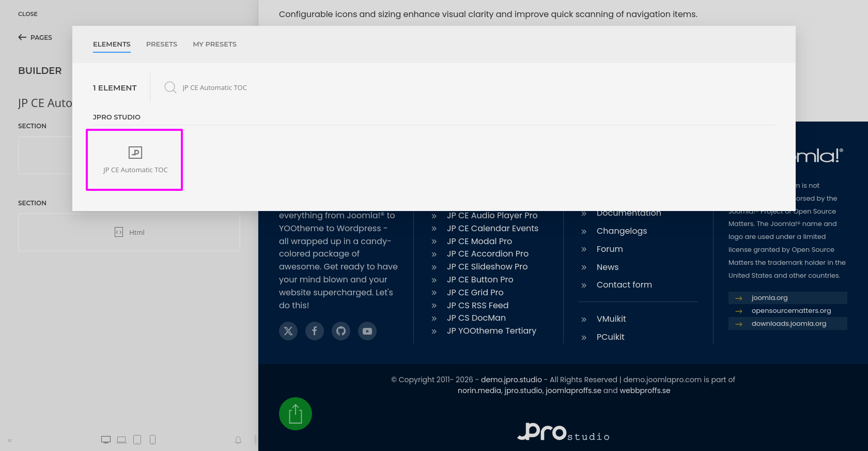Open the My Presets tab
868x451 pixels.
coord(214,44)
